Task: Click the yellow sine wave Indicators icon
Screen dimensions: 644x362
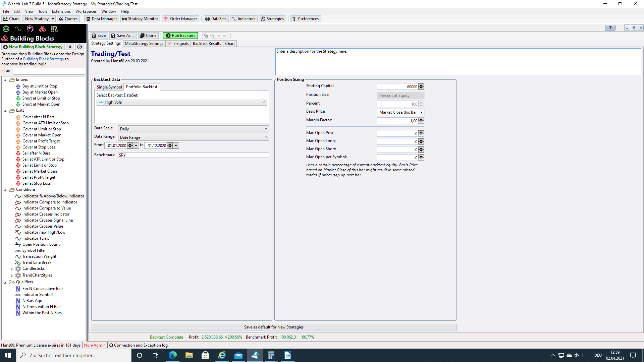Action: [x=18, y=29]
